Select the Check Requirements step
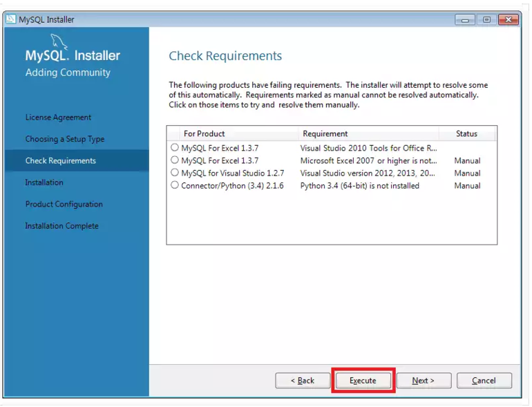 [77, 160]
